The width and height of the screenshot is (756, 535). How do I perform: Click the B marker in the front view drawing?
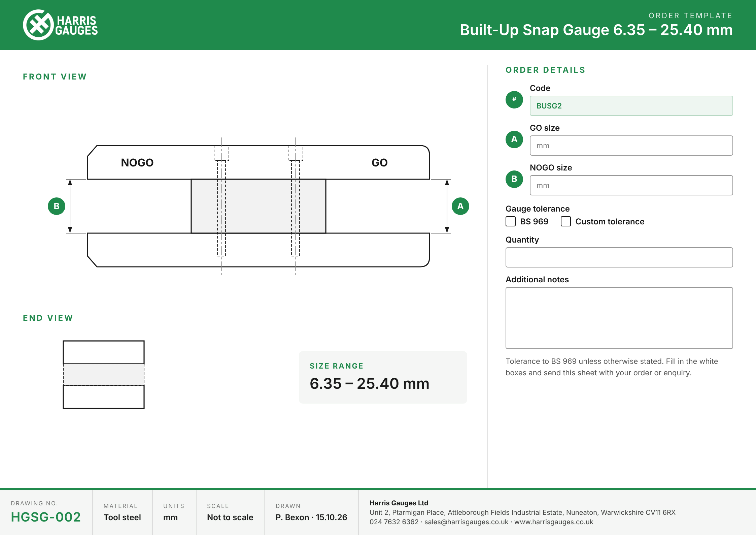click(x=57, y=206)
